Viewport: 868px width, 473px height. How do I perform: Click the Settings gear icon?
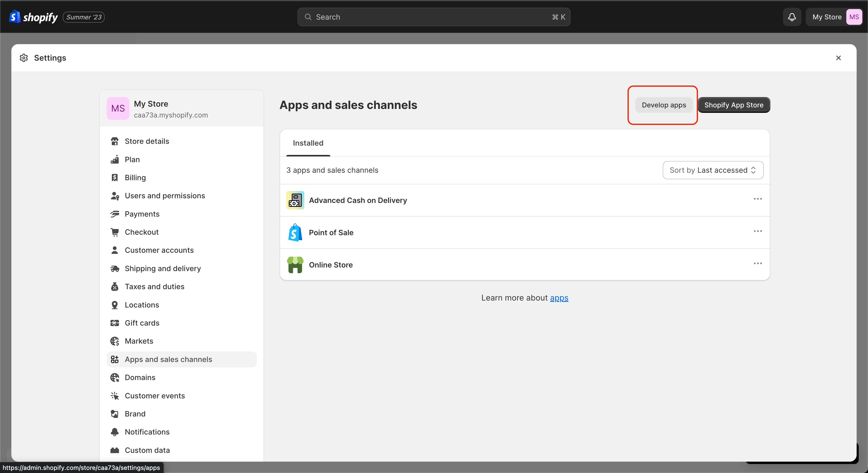pyautogui.click(x=24, y=58)
